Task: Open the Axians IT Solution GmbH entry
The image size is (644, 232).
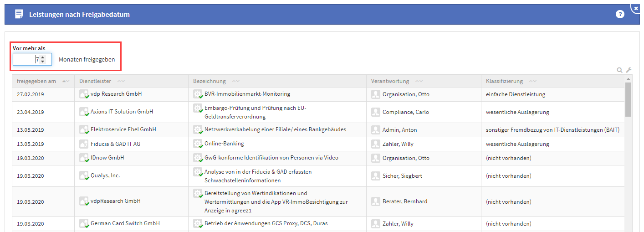Action: click(122, 112)
